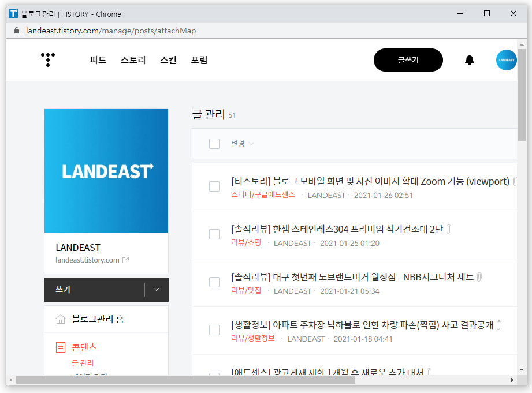Click the site lock icon in address bar
The height and width of the screenshot is (393, 532).
coord(17,31)
